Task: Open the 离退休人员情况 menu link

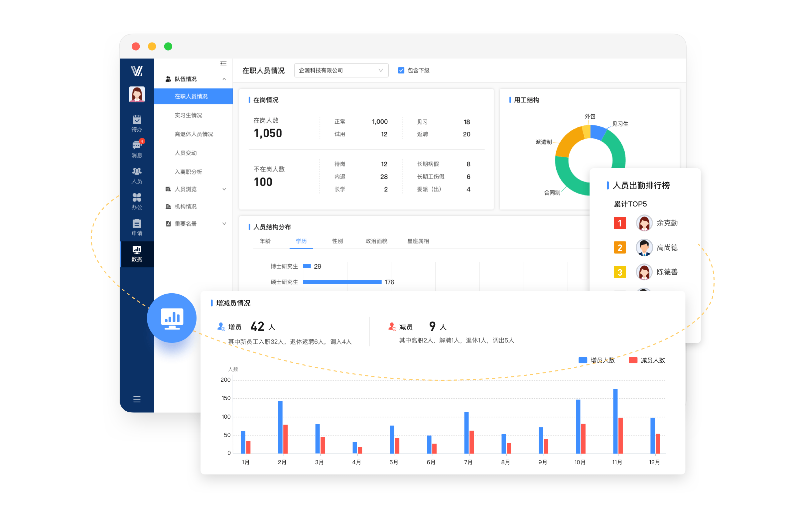Action: [194, 134]
